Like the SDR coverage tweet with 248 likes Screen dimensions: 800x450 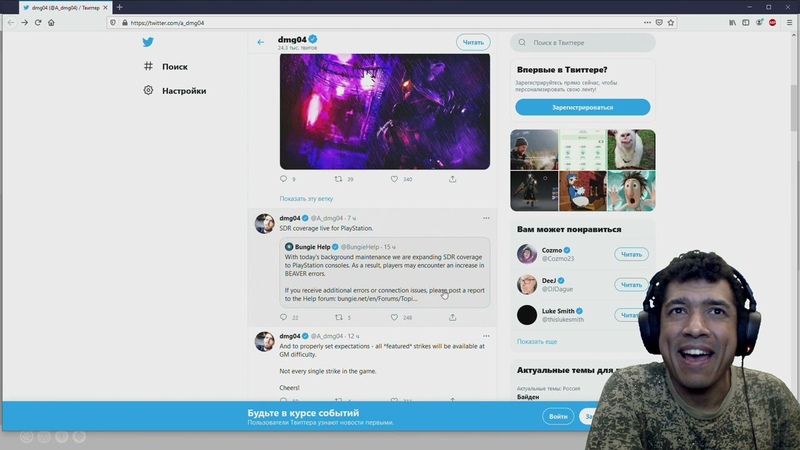click(394, 317)
